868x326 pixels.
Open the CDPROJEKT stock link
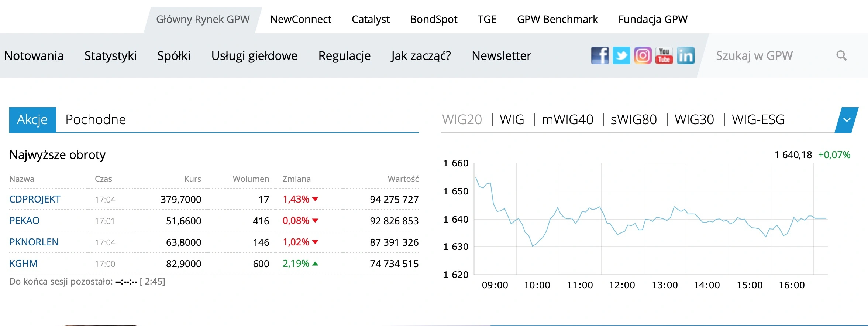click(35, 199)
